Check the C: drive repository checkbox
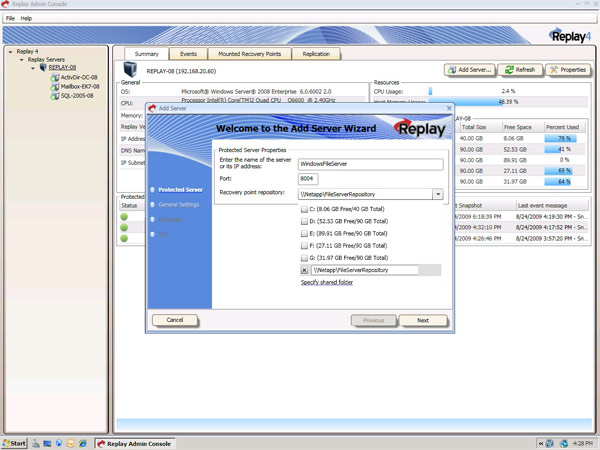The height and width of the screenshot is (450, 600). (305, 210)
